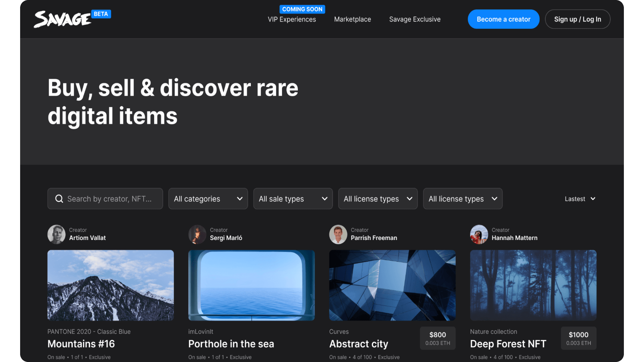Open the Lastest sort dropdown
This screenshot has width=644, height=362.
(580, 199)
